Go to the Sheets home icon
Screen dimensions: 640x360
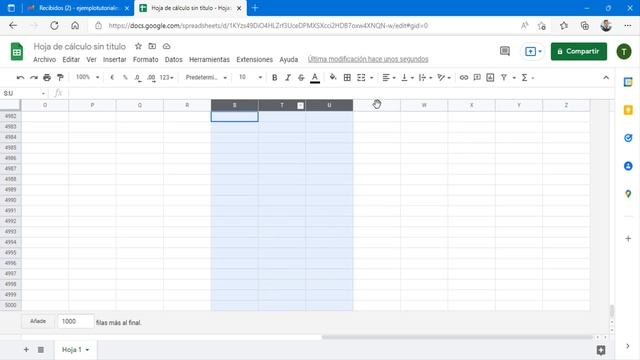coord(17,51)
